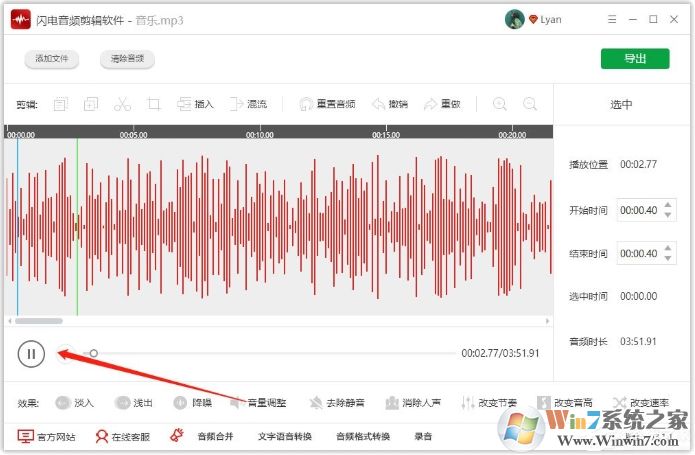Click the copy clip icon after 剪辑 label
Viewport: 695px width, 455px height.
click(60, 105)
